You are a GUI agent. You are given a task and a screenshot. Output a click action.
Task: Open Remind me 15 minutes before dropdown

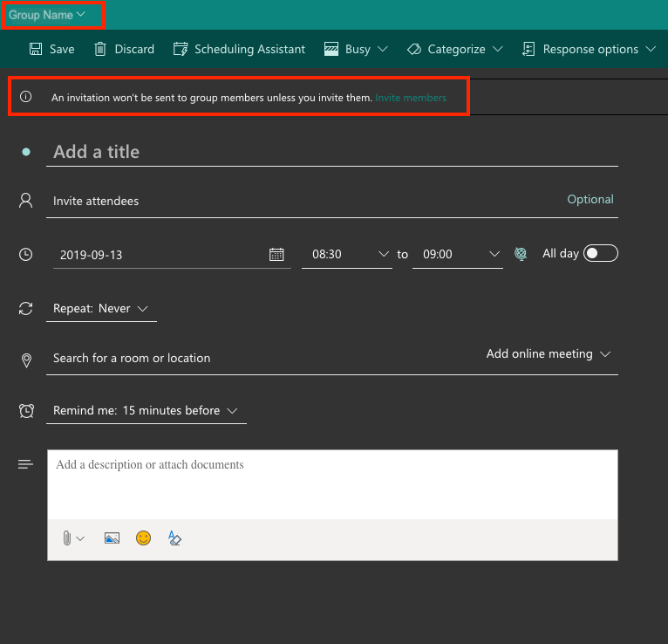point(147,410)
